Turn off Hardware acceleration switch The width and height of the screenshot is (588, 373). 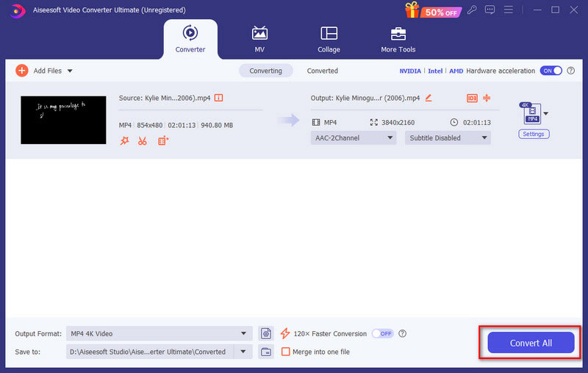551,71
